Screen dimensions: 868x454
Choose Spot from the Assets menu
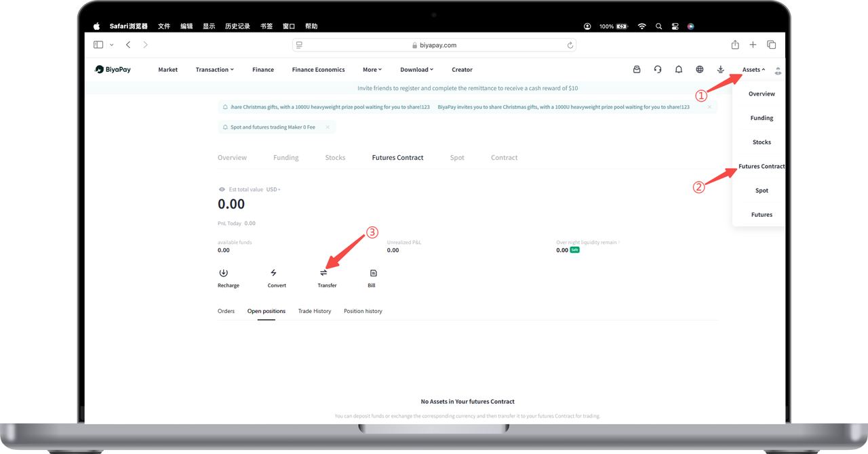click(x=762, y=190)
